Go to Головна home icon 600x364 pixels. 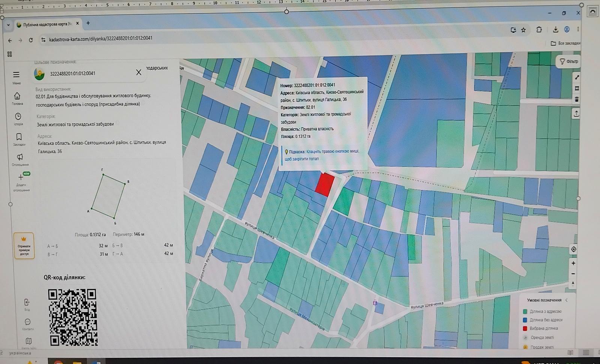pos(17,96)
